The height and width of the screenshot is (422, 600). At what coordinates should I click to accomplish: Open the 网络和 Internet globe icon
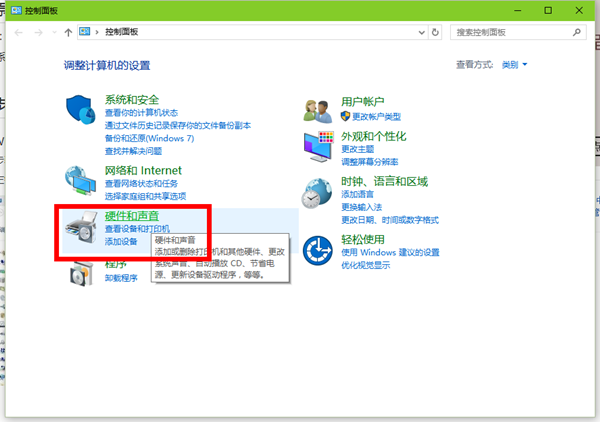80,180
